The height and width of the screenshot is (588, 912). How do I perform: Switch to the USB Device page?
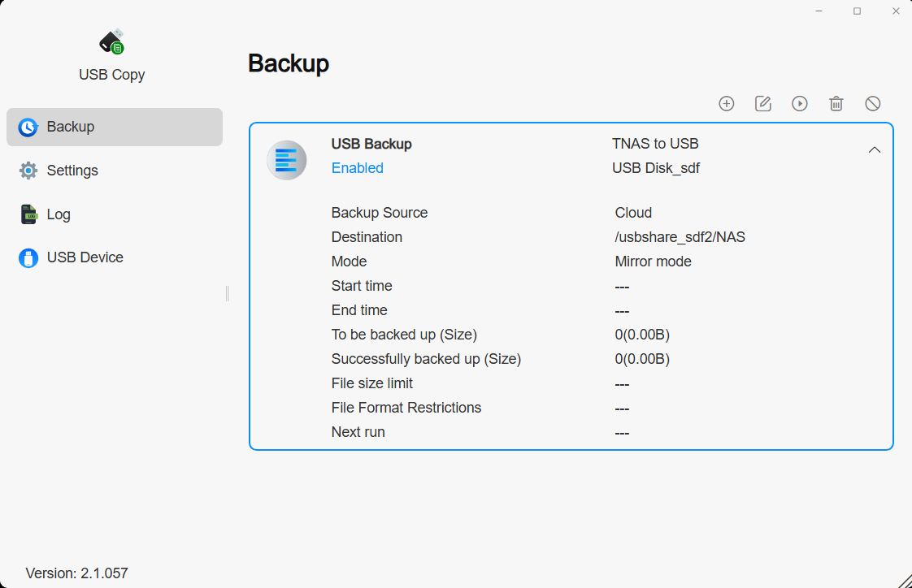pyautogui.click(x=85, y=257)
